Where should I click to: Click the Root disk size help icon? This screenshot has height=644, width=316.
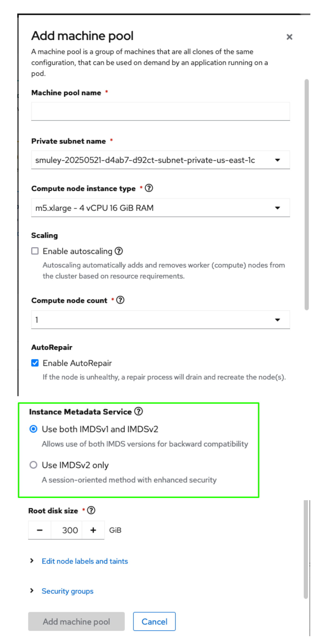pos(91,510)
